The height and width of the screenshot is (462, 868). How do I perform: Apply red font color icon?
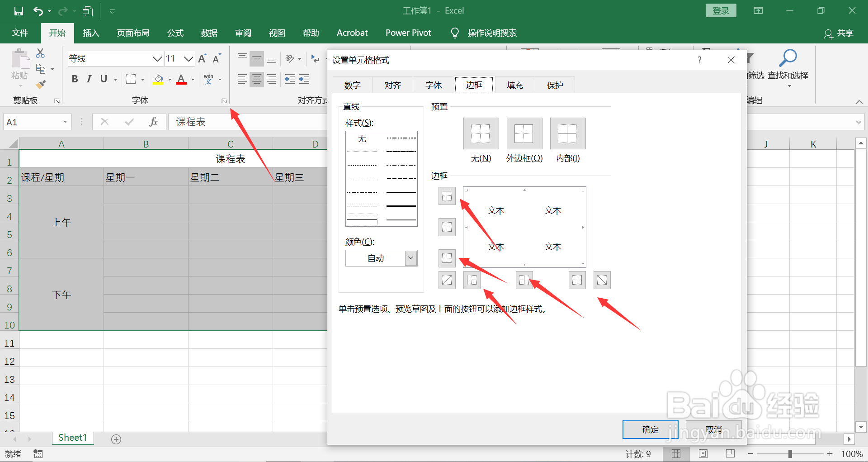[x=181, y=79]
